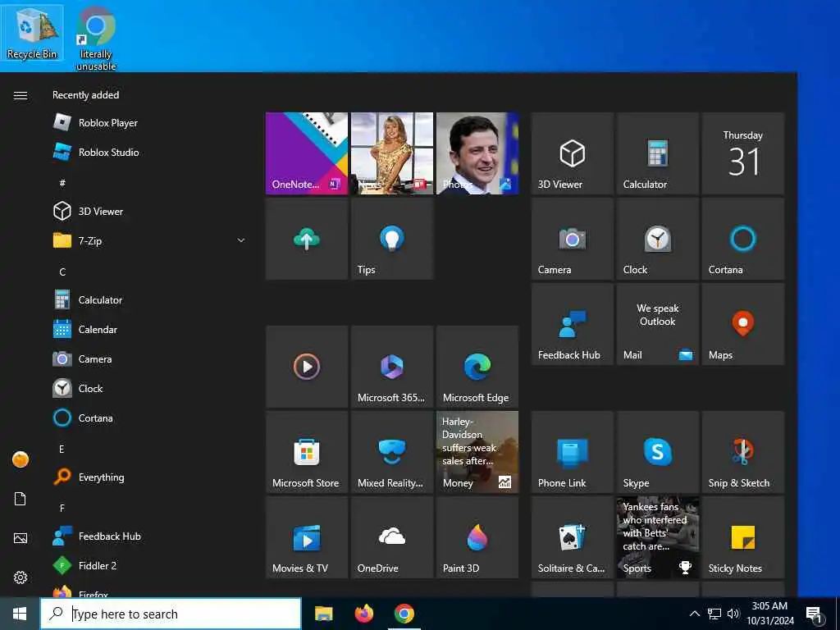This screenshot has width=840, height=630.
Task: Open Snip & Sketch tile
Action: tap(743, 452)
